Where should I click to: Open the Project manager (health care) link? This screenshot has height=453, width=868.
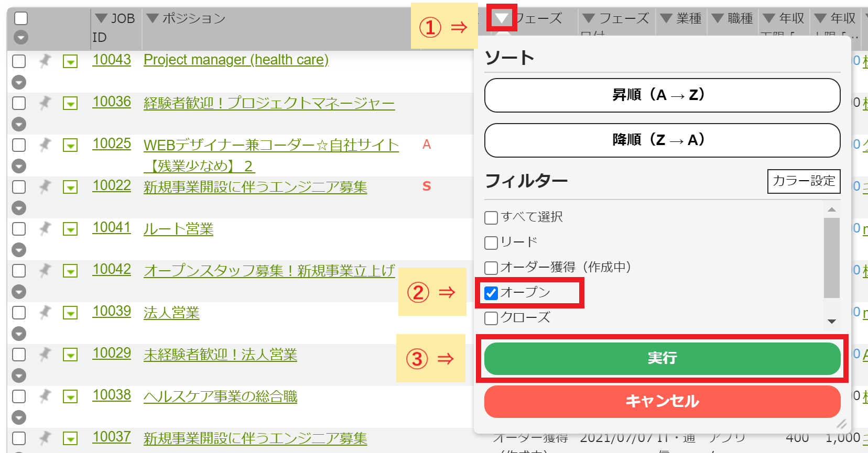236,60
